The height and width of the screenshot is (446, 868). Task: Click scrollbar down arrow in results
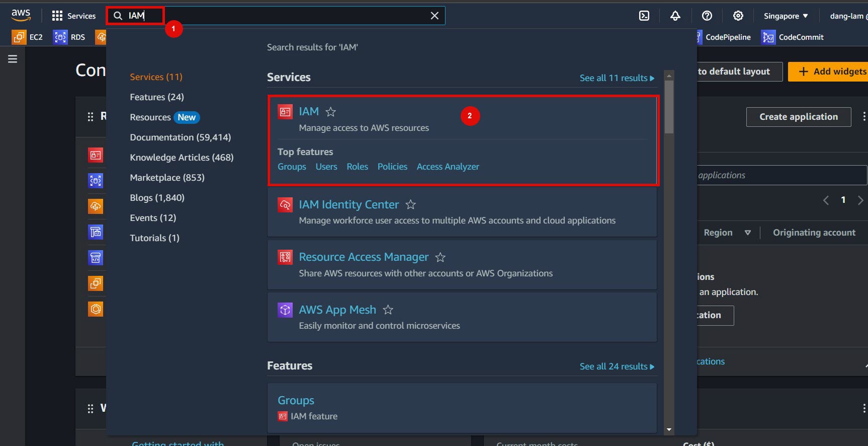point(669,430)
